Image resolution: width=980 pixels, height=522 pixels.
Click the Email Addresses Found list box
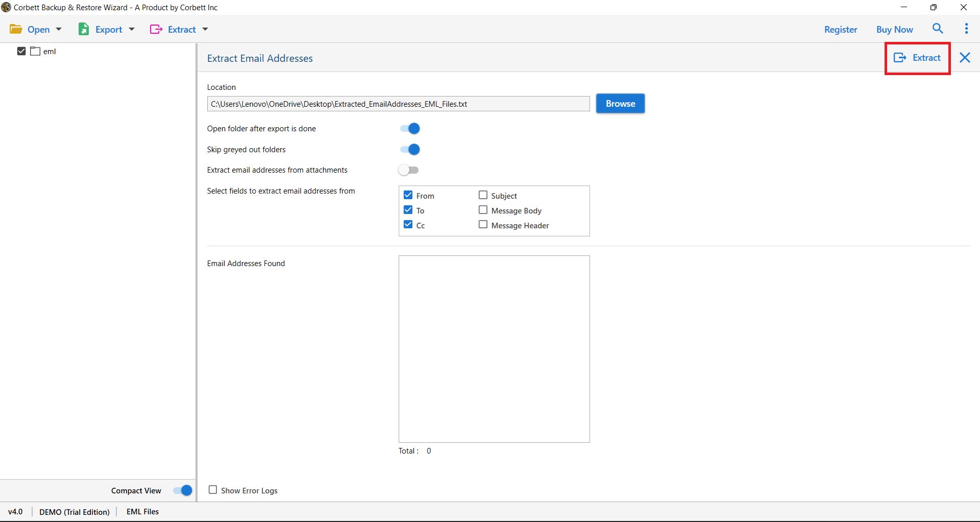point(494,349)
